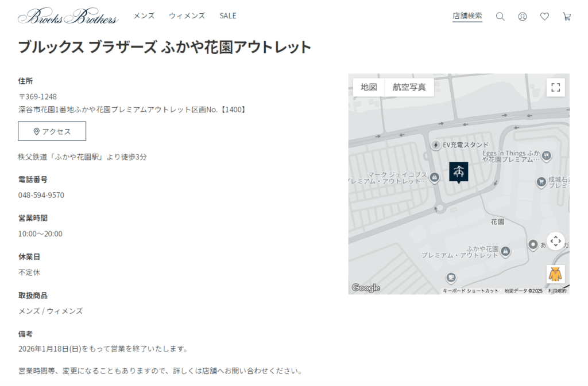Open the ウィメンズ menu
This screenshot has height=386, width=588.
coord(187,16)
